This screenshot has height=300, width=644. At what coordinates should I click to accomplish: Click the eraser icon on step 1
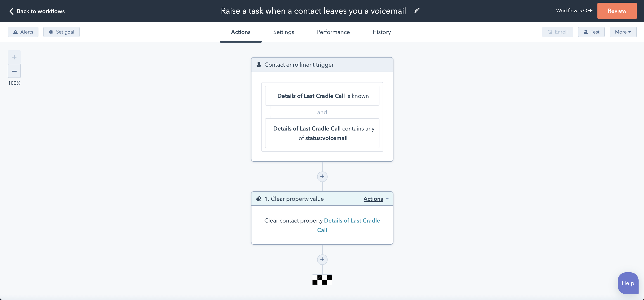[x=259, y=199]
